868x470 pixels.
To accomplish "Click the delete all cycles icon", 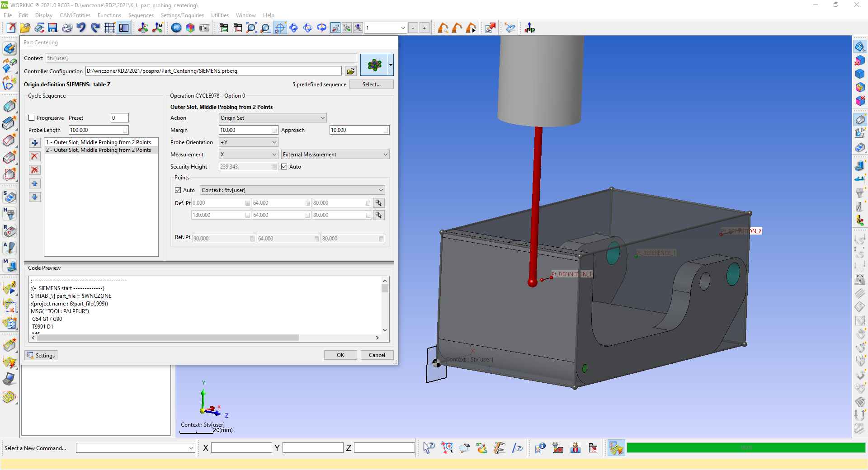I will [35, 170].
